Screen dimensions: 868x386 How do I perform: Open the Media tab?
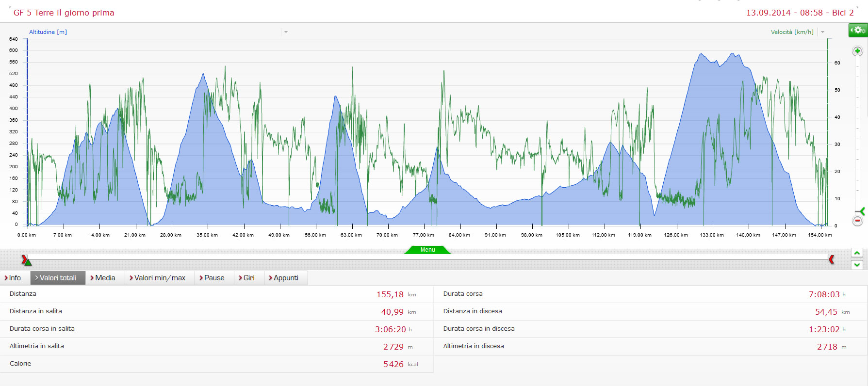(x=105, y=278)
